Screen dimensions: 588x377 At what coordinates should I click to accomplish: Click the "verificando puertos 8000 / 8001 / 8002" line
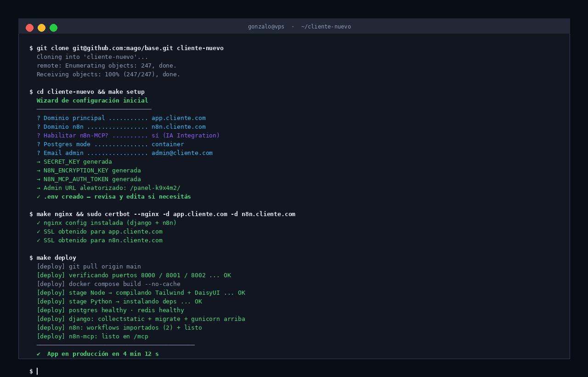(134, 275)
